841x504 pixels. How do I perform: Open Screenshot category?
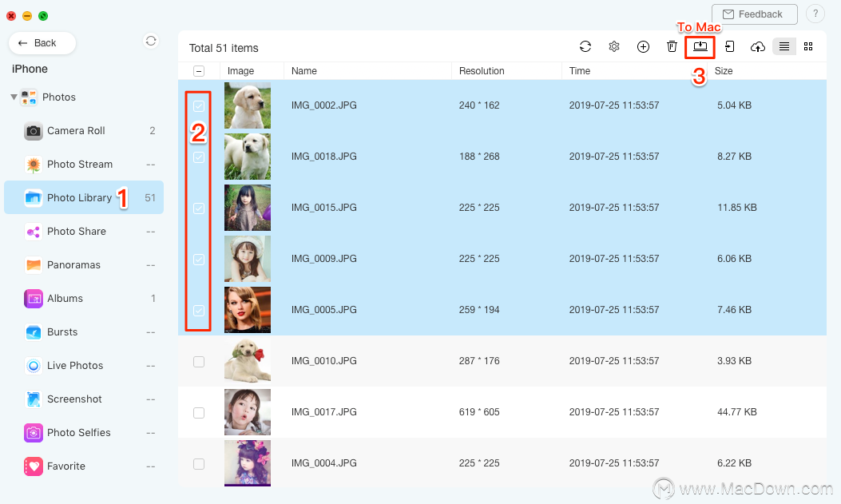[84, 399]
